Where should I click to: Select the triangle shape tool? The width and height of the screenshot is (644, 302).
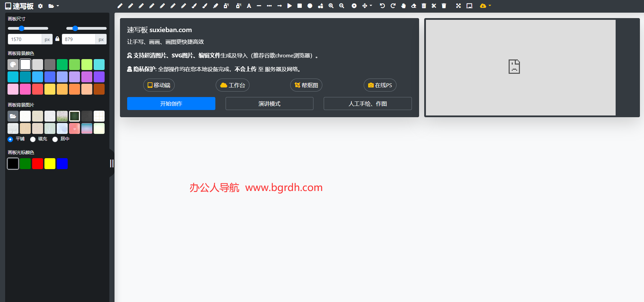pos(290,6)
